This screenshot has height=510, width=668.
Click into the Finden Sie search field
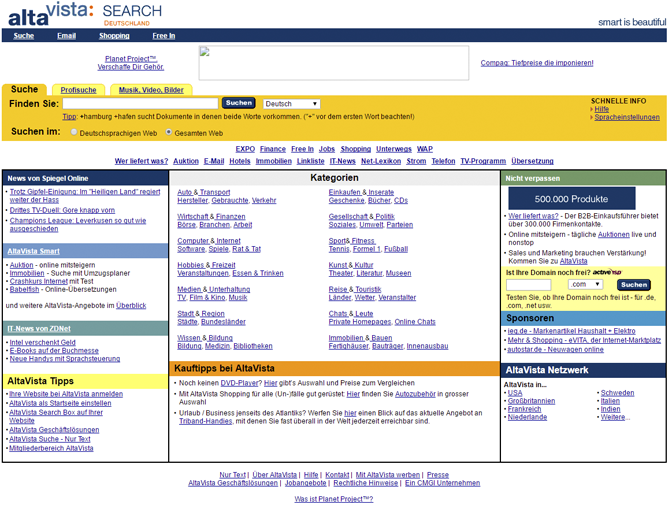pos(140,103)
